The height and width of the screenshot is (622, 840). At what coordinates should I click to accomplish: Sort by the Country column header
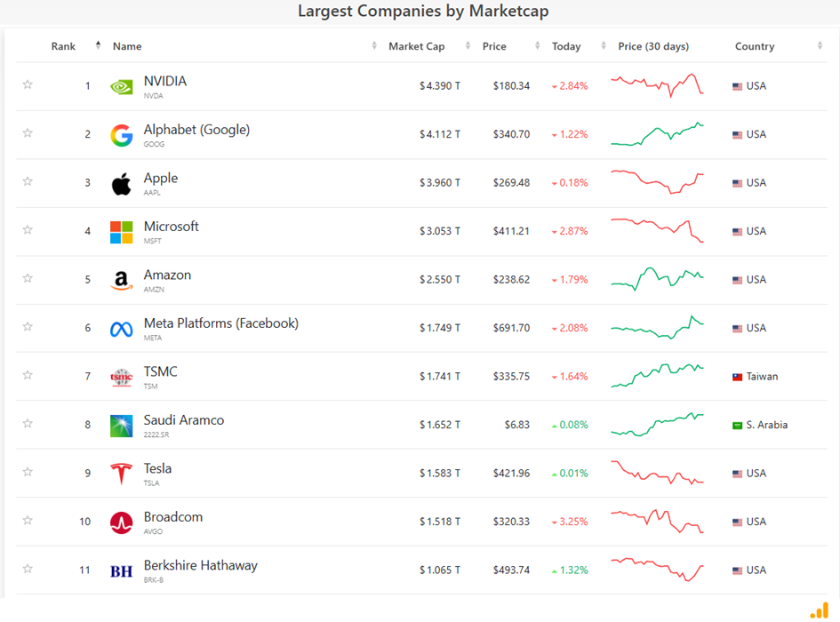pyautogui.click(x=755, y=46)
